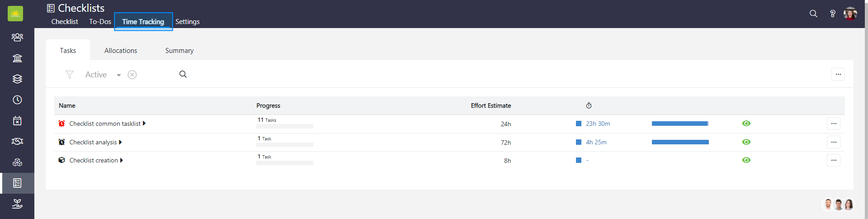Image resolution: width=868 pixels, height=219 pixels.
Task: Toggle visibility eye for Checklist analysis
Action: coord(746,142)
